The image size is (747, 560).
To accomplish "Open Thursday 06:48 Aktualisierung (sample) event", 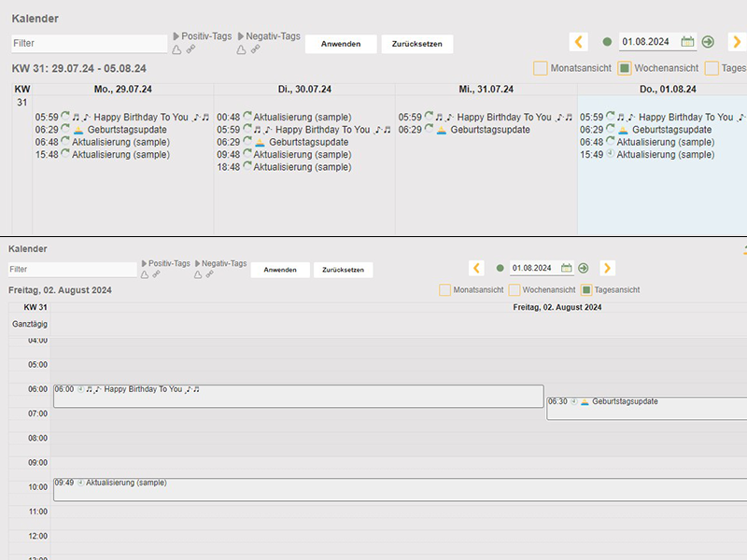I will (647, 142).
